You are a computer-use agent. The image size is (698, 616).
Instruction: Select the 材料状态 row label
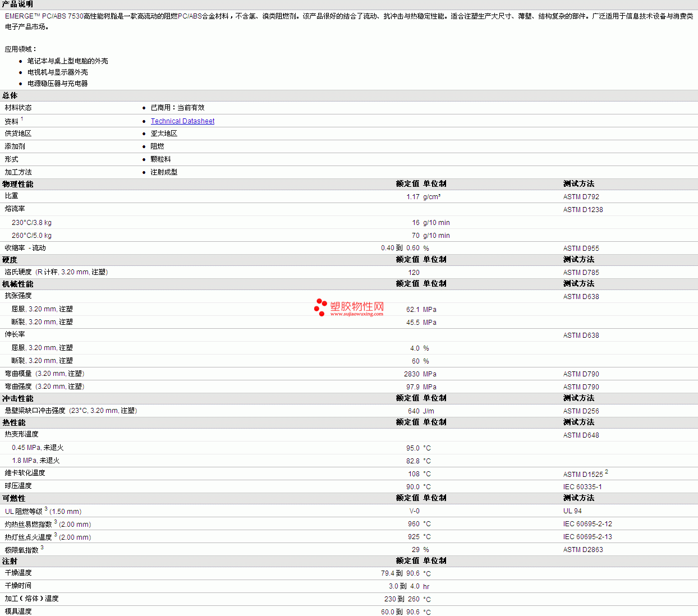18,108
